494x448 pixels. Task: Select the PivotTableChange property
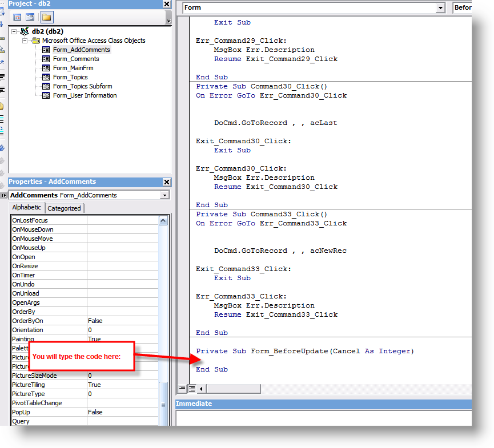pos(37,403)
